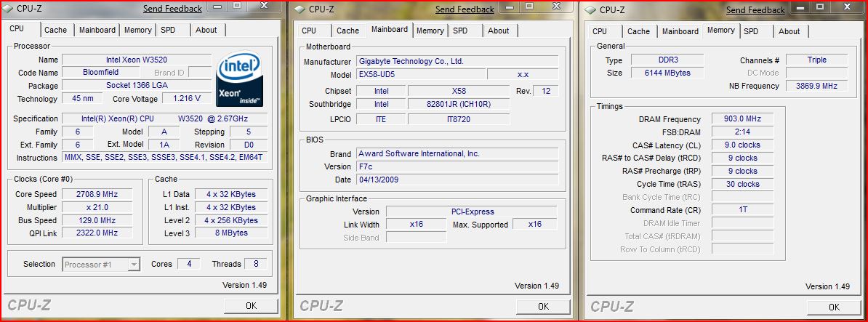Open SPD tab in the Memory timings window

751,31
